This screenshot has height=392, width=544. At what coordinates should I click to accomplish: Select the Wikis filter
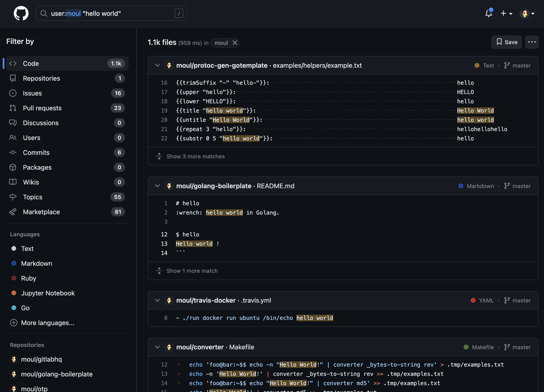point(67,182)
